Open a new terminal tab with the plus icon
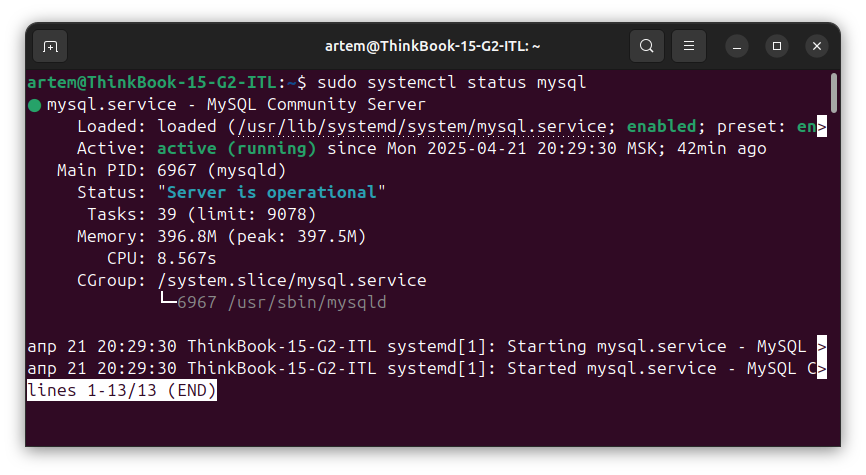The width and height of the screenshot is (866, 475). (50, 46)
